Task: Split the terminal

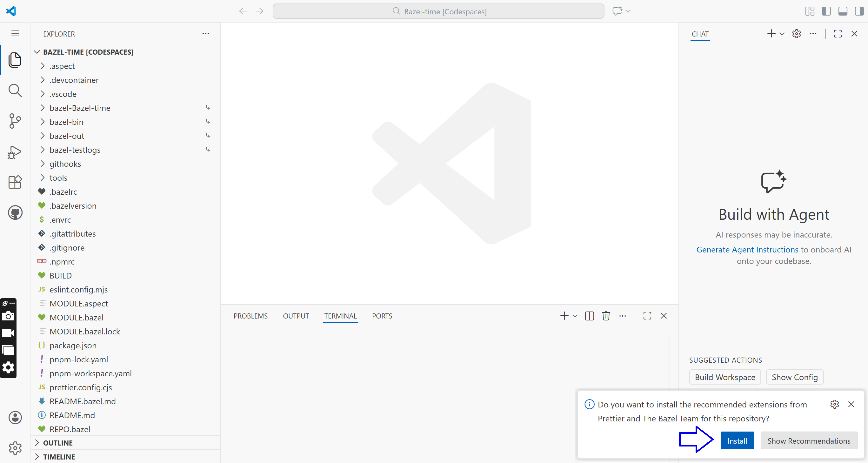Action: pyautogui.click(x=589, y=316)
